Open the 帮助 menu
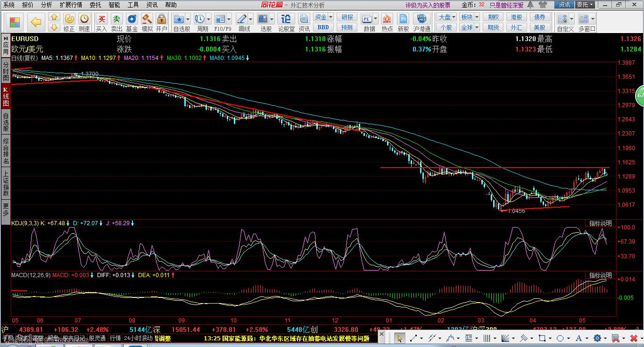 171,5
